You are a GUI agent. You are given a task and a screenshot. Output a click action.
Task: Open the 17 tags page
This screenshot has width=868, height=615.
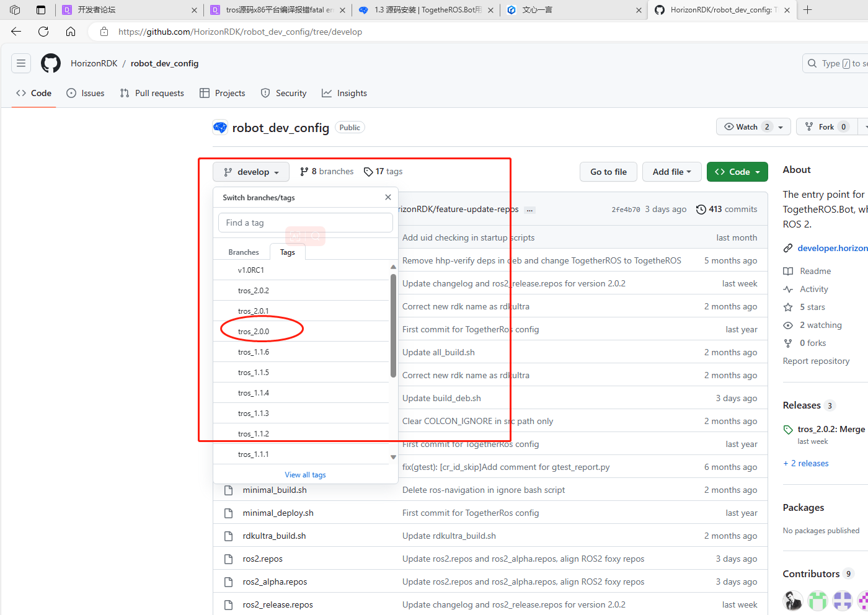click(x=383, y=172)
